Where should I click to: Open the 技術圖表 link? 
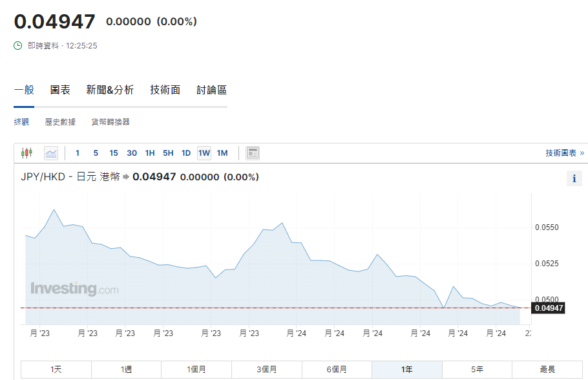pyautogui.click(x=564, y=153)
